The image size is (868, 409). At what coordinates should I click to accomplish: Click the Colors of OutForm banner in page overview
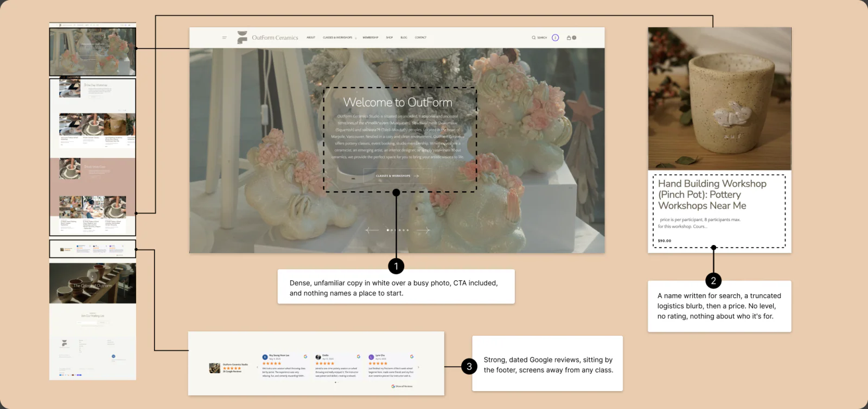tap(93, 284)
